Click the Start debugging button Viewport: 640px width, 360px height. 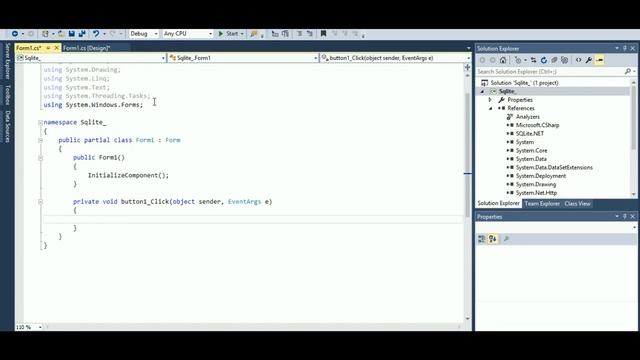228,34
